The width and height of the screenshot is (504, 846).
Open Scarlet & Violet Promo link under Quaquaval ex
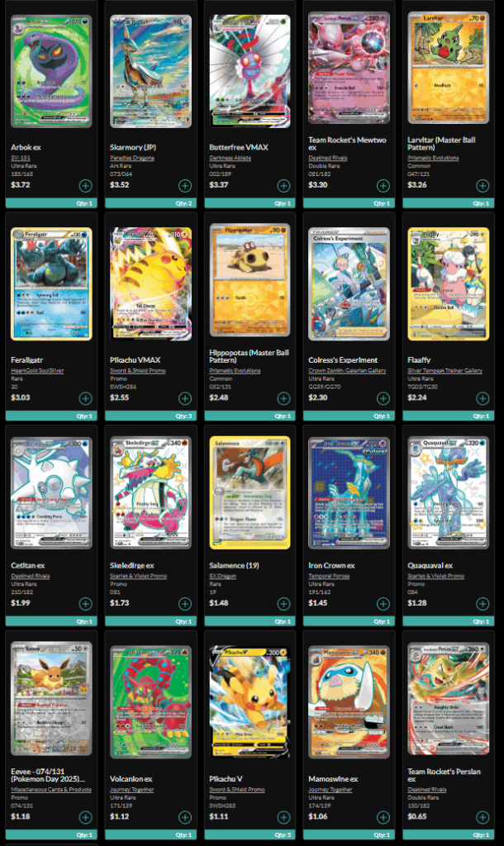(x=436, y=576)
